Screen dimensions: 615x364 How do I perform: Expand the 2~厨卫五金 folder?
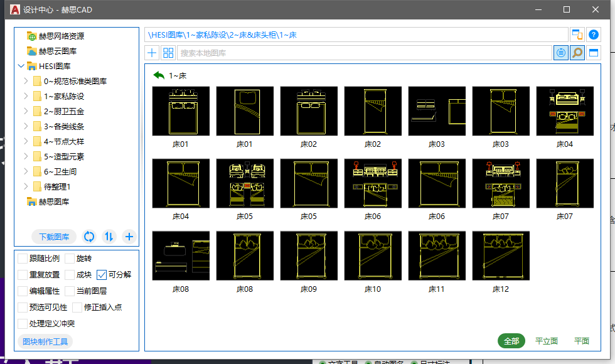pos(26,112)
